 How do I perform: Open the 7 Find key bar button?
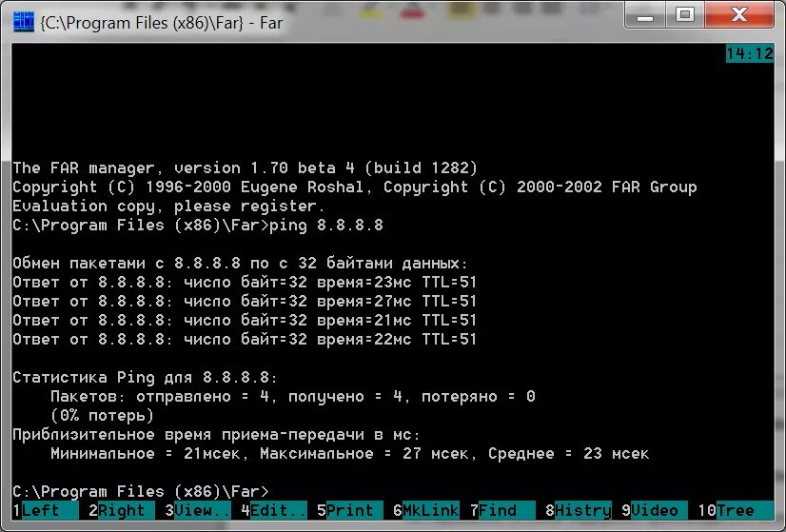502,510
